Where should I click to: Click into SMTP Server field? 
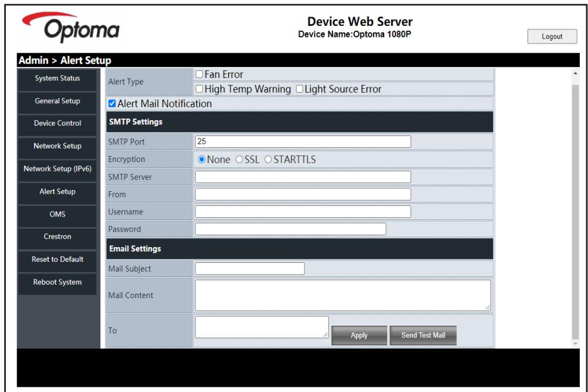(x=303, y=177)
